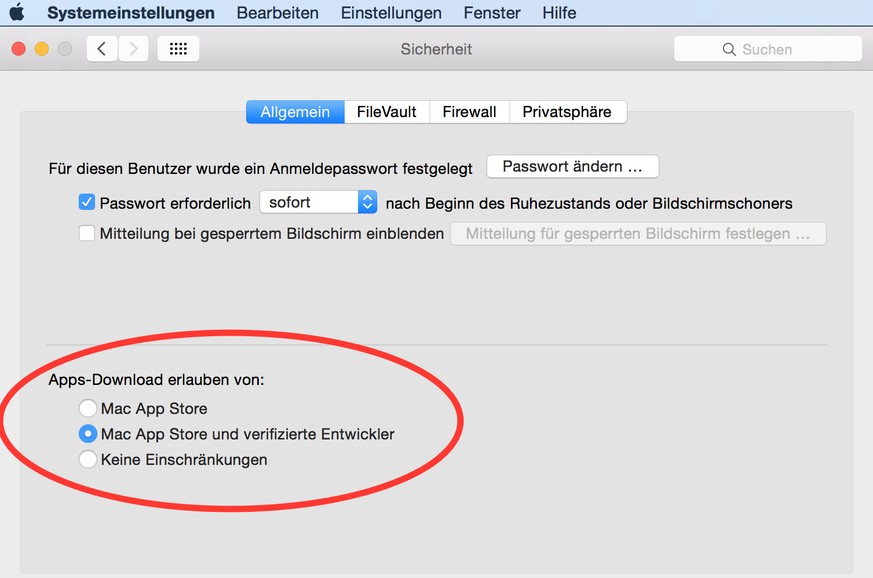The image size is (873, 578).
Task: Select Mac App Store radio option
Action: pos(88,408)
